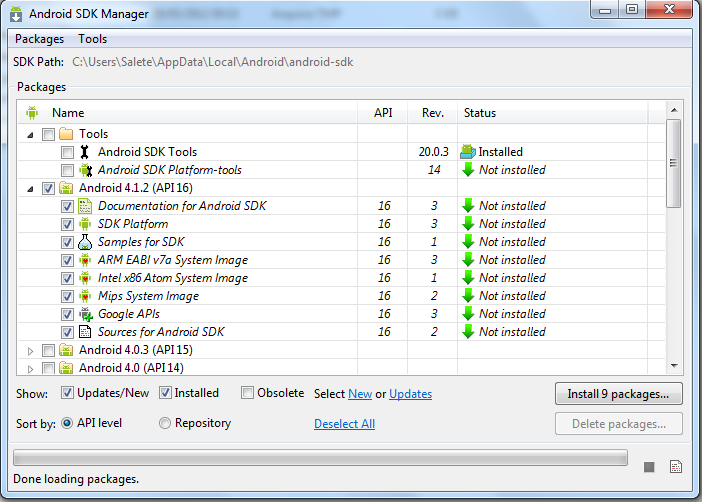Click the Android 4.0 (API 14) package icon
This screenshot has width=702, height=502.
pyautogui.click(x=66, y=368)
